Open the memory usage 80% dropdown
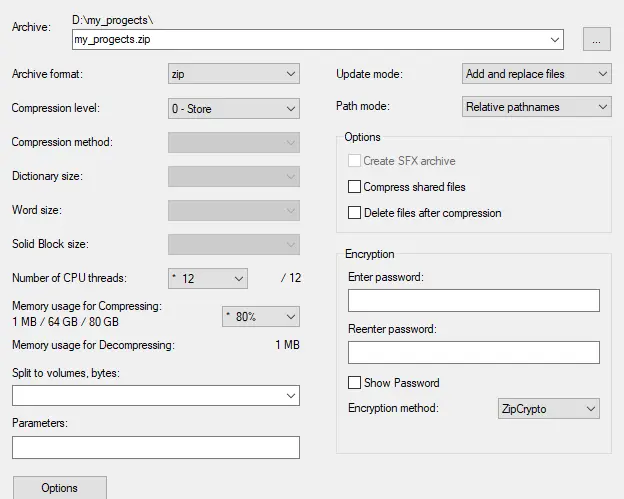The height and width of the screenshot is (499, 624). 261,316
